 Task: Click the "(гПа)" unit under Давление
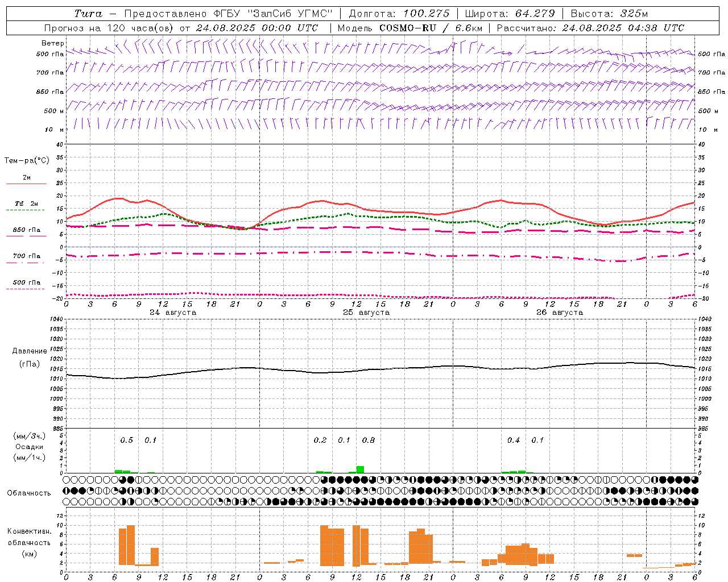pyautogui.click(x=30, y=364)
